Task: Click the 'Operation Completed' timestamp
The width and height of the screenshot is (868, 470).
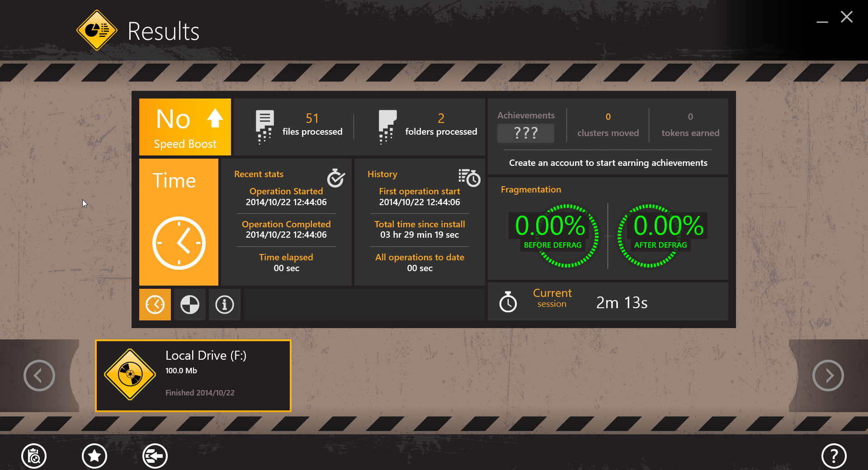Action: [286, 235]
